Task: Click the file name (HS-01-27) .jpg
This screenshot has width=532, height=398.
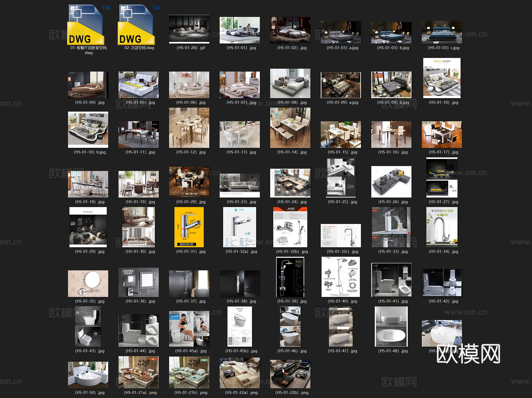Action: coord(443,202)
